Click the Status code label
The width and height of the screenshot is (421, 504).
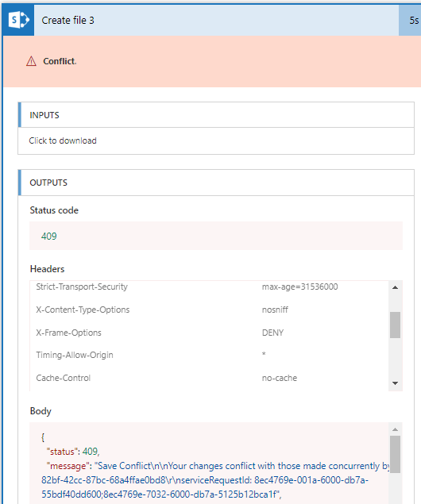[x=54, y=210]
